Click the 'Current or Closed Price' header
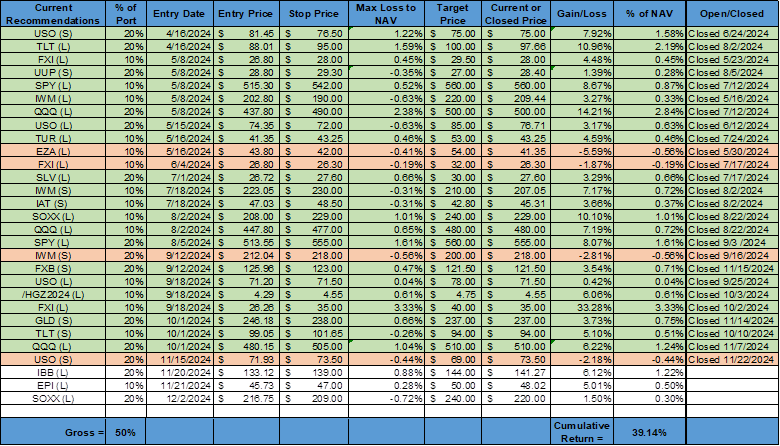Image resolution: width=780 pixels, height=446 pixels. [516, 14]
